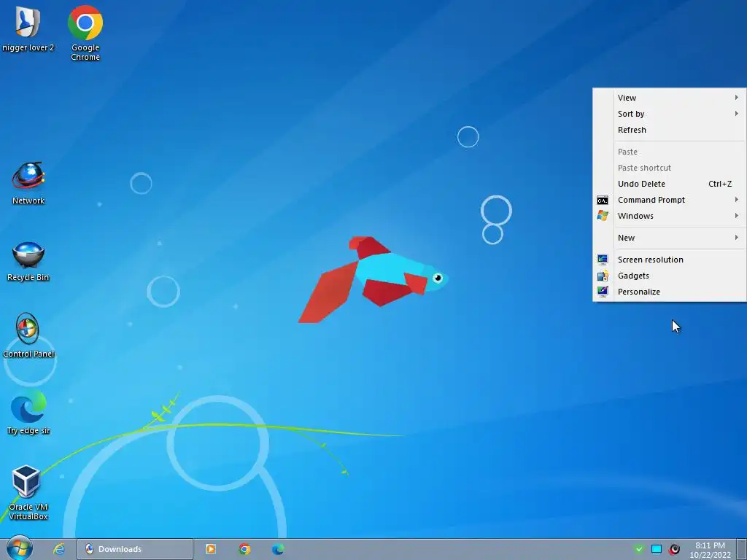Viewport: 747px width, 560px height.
Task: Switch to the Downloads taskbar window
Action: [x=135, y=549]
